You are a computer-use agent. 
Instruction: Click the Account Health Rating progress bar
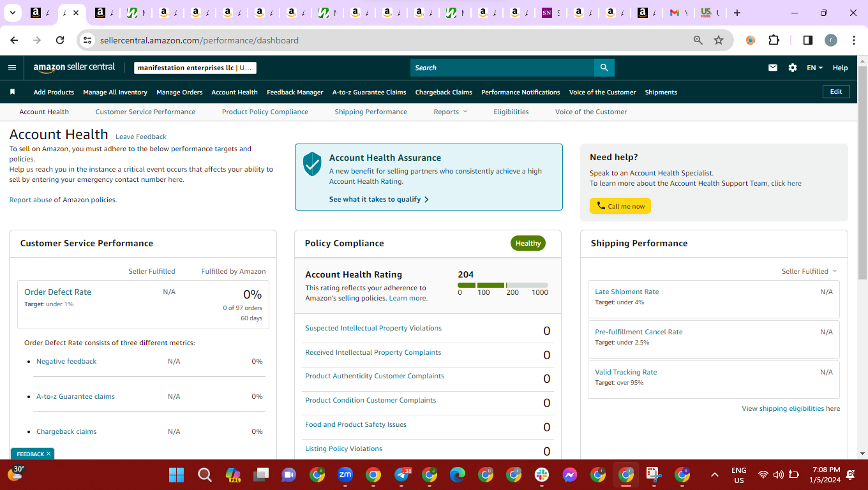click(503, 285)
